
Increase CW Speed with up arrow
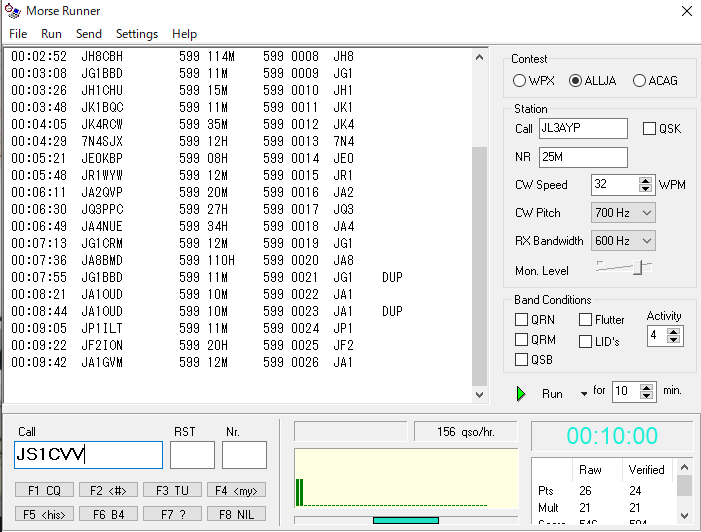tap(646, 180)
